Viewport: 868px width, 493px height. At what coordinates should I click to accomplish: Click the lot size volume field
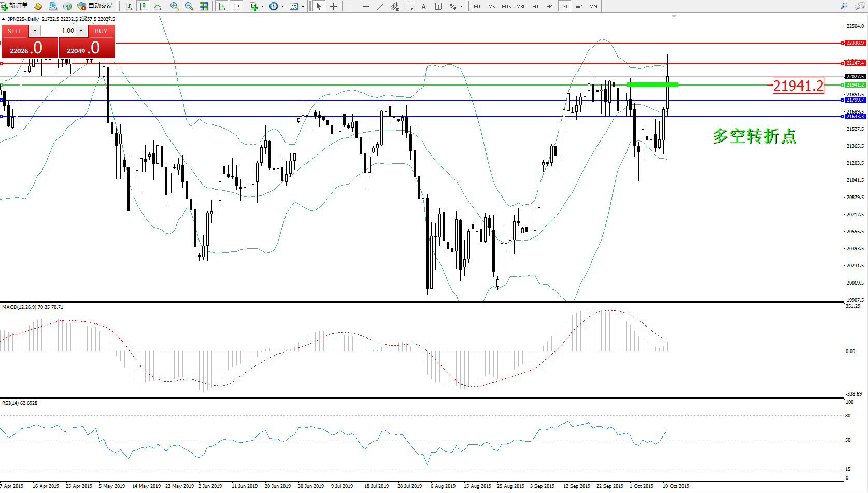pos(58,31)
